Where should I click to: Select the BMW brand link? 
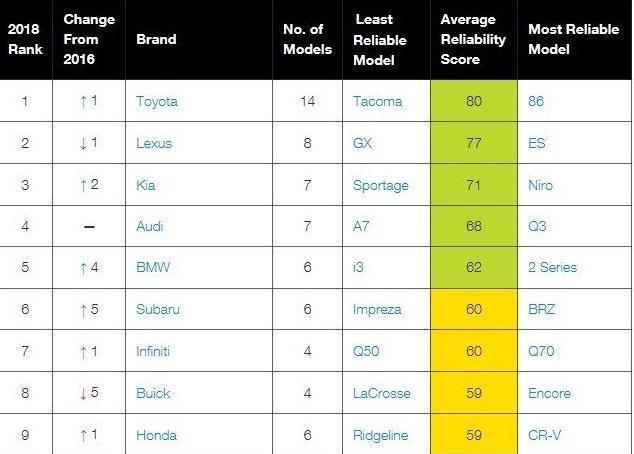point(153,267)
